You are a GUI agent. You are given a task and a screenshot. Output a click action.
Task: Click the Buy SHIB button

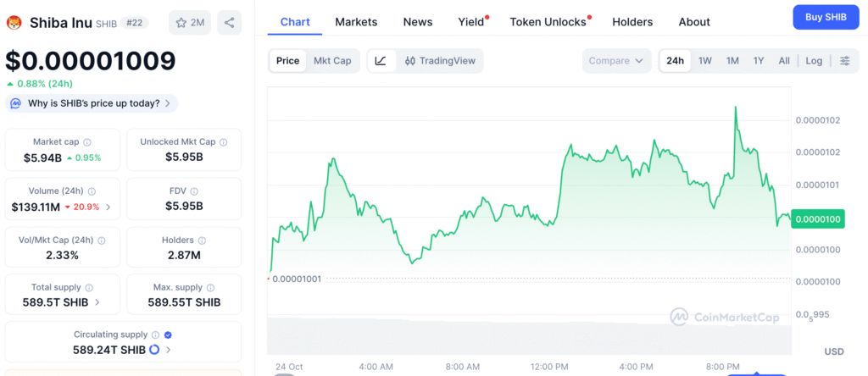pos(826,18)
